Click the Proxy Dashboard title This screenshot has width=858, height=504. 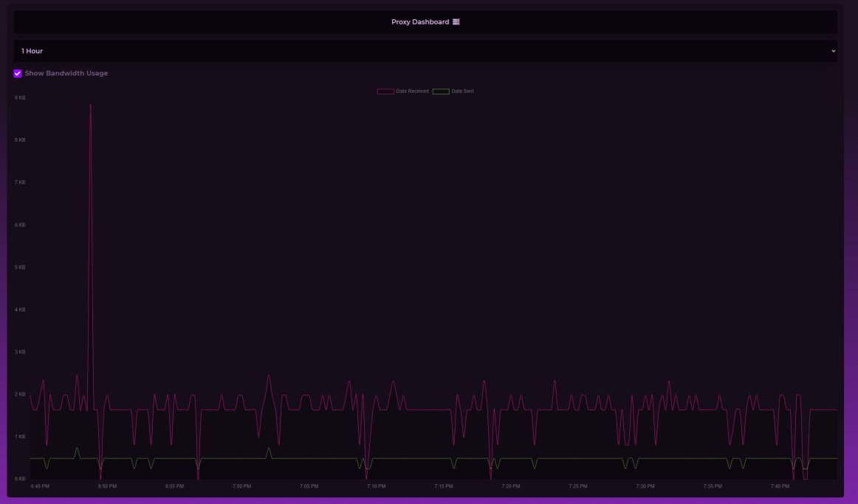click(419, 22)
